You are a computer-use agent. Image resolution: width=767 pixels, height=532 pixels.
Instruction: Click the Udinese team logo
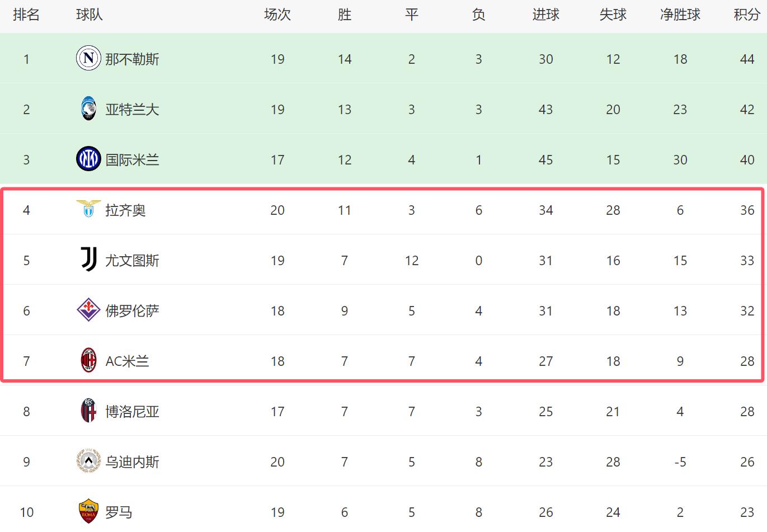pyautogui.click(x=88, y=462)
